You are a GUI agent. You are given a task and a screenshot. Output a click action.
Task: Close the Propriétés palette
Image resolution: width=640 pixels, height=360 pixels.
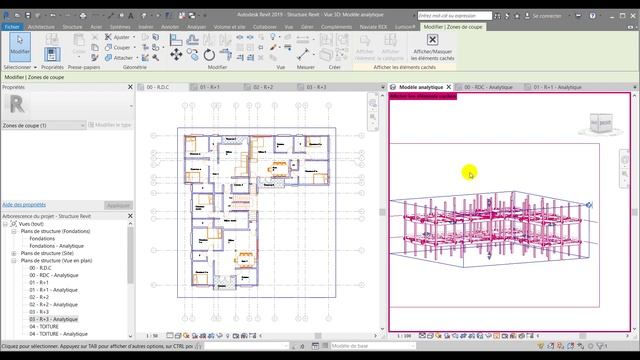point(130,87)
